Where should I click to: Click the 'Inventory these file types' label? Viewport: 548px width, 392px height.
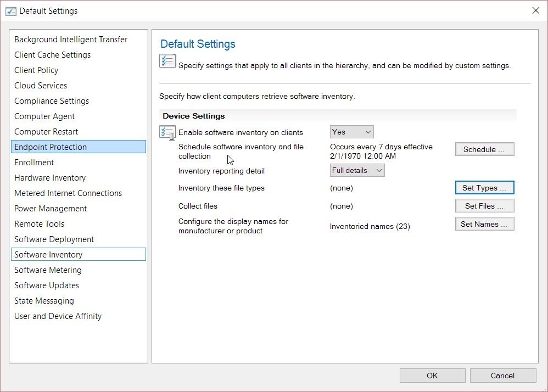221,188
